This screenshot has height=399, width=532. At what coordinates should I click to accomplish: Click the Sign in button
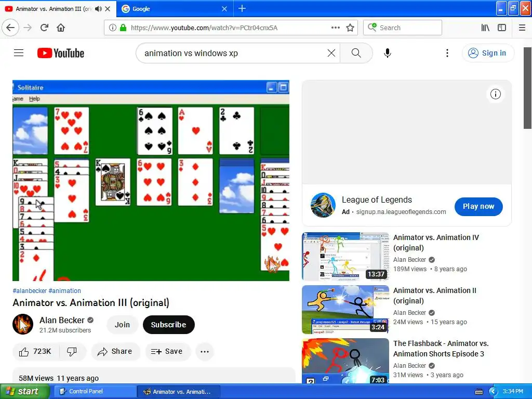(x=488, y=53)
